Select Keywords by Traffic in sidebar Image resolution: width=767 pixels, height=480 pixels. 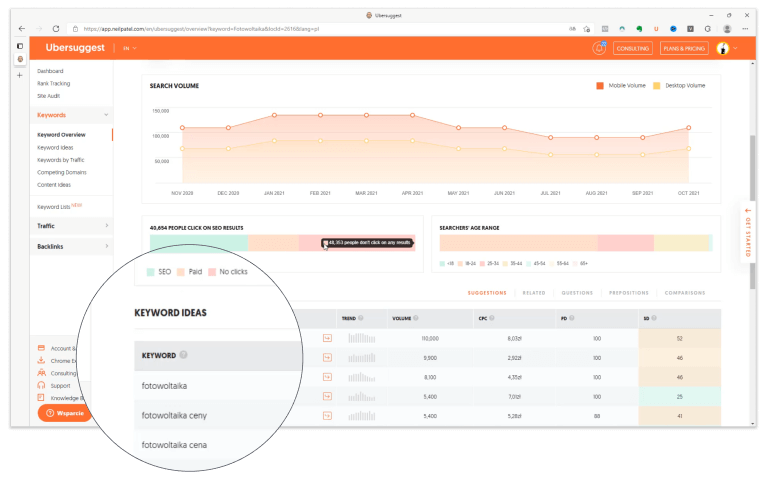coord(61,160)
